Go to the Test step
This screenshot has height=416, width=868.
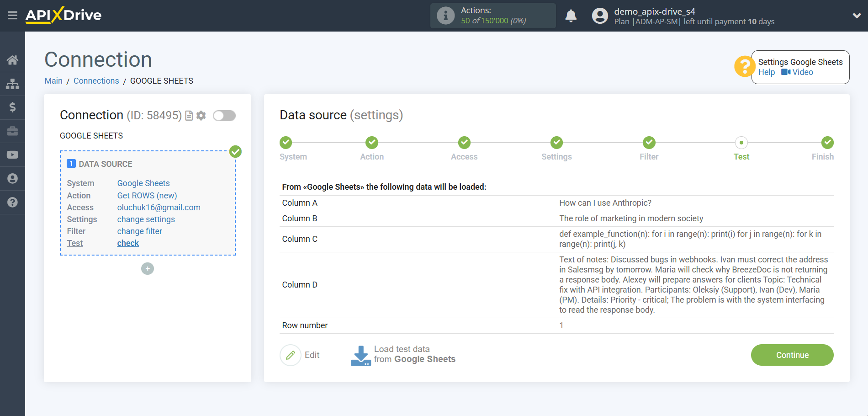coord(741,143)
